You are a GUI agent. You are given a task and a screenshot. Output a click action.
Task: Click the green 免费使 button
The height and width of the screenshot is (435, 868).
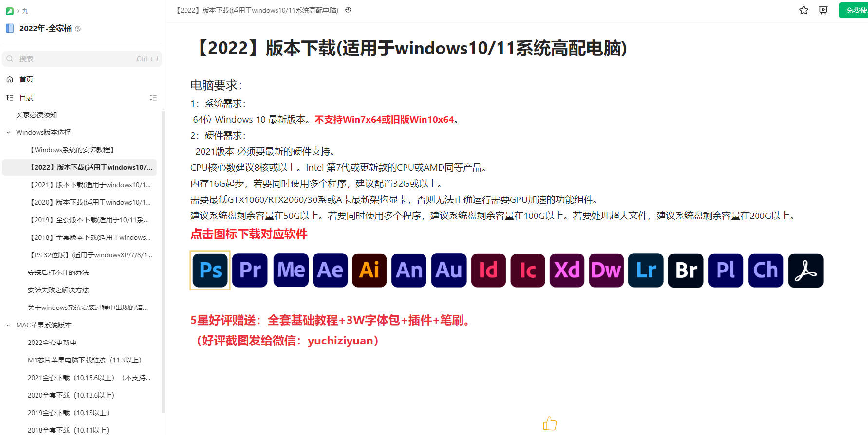pyautogui.click(x=853, y=10)
